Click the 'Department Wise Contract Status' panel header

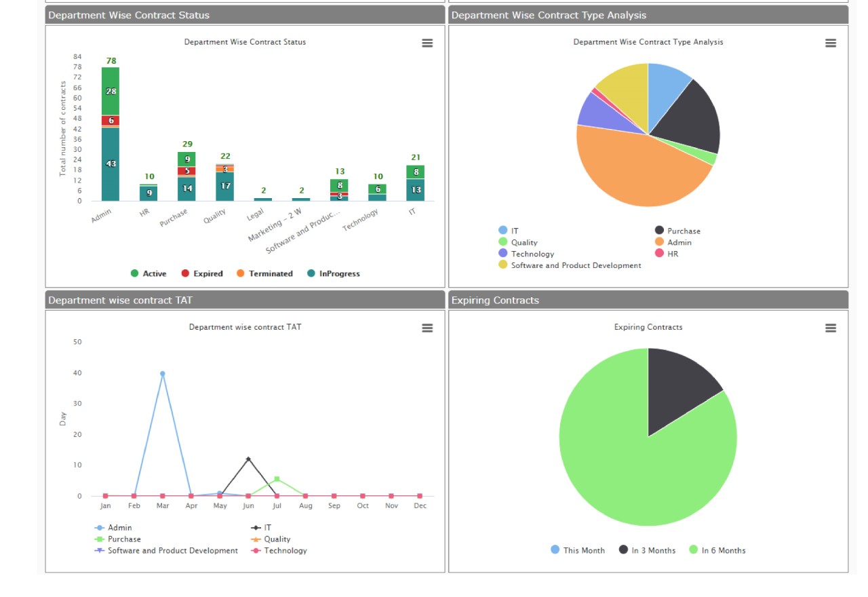coord(245,15)
